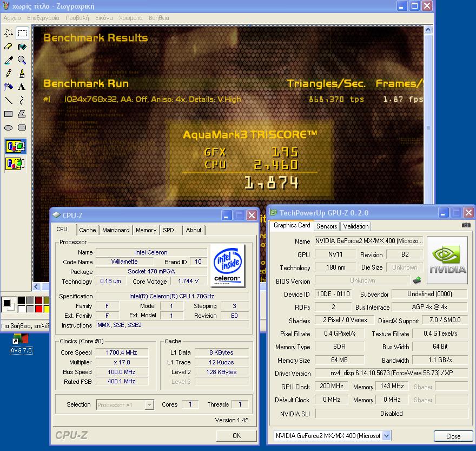
Task: Enable transparent selection option in Paint toolbox
Action: (15, 164)
